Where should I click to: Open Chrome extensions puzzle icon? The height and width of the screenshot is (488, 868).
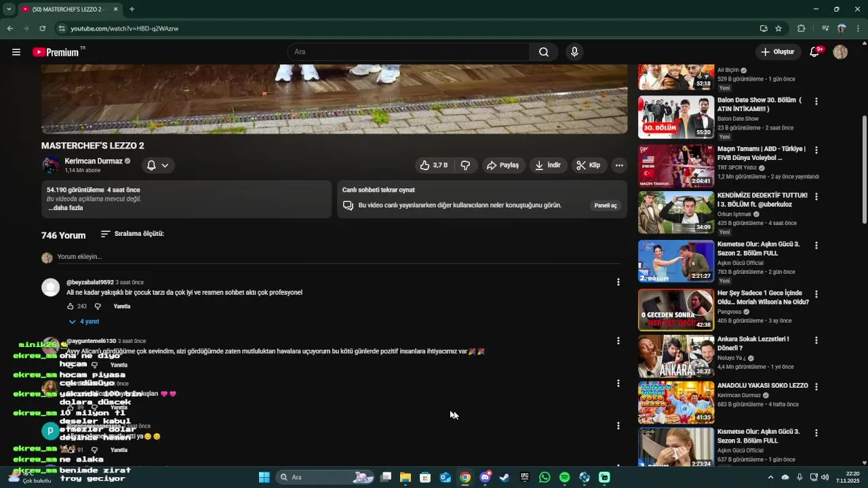pyautogui.click(x=801, y=28)
